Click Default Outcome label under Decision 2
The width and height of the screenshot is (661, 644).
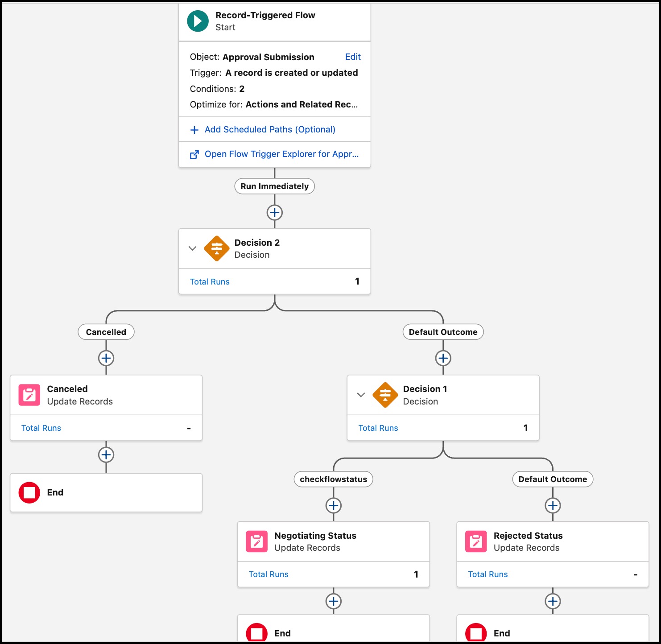click(443, 332)
